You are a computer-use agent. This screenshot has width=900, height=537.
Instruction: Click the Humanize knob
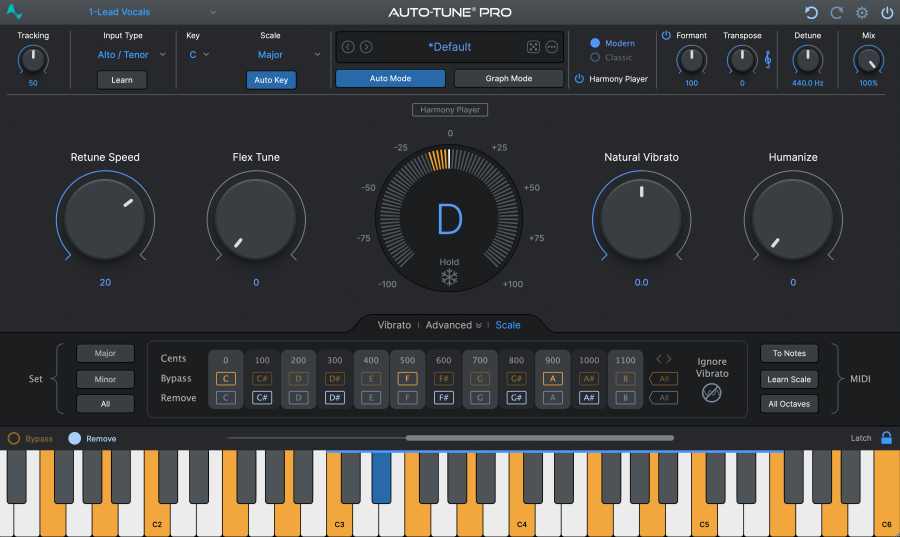[793, 219]
